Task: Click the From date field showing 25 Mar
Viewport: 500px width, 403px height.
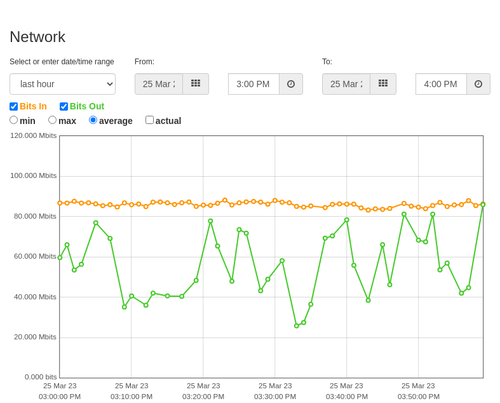Action: pos(159,84)
